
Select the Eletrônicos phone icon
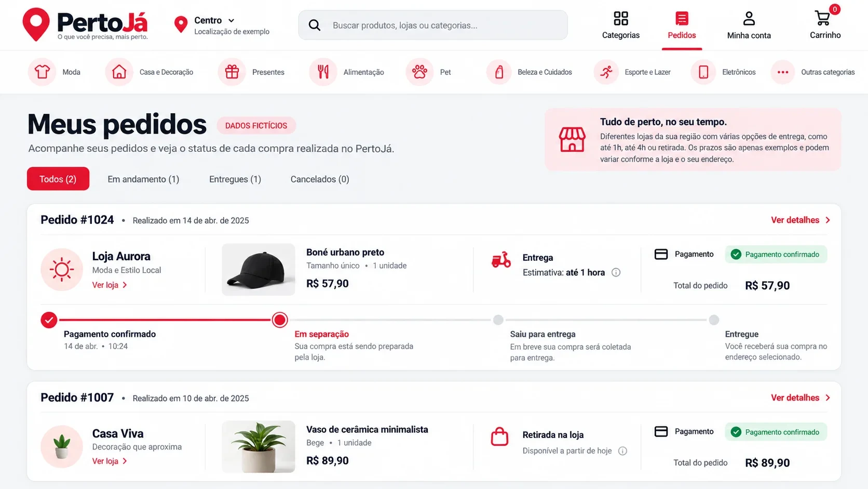tap(703, 72)
